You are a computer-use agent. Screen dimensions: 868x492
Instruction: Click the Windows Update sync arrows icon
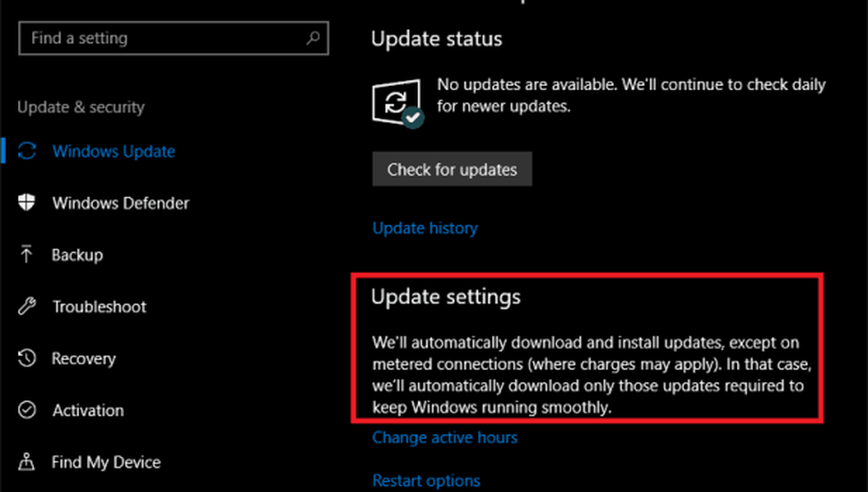pyautogui.click(x=27, y=152)
